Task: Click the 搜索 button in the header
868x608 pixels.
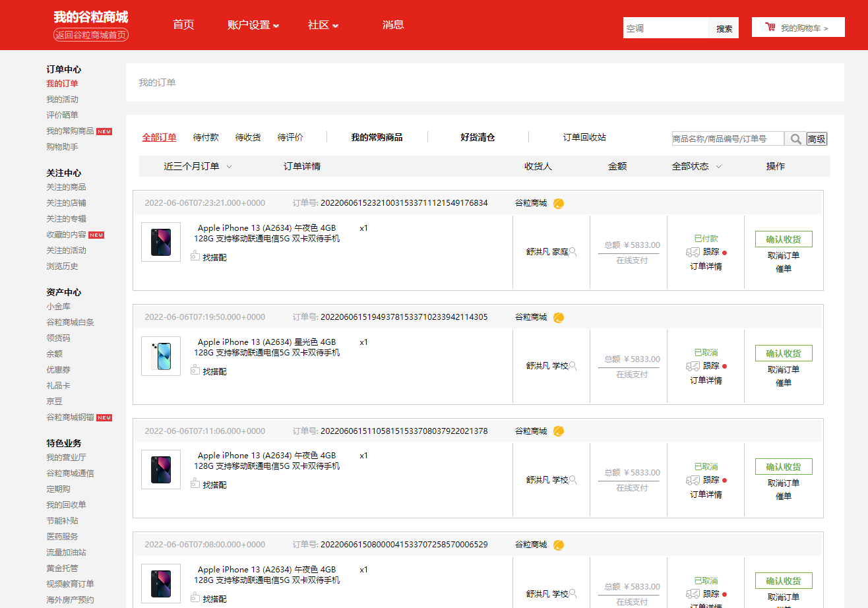Action: coord(724,28)
